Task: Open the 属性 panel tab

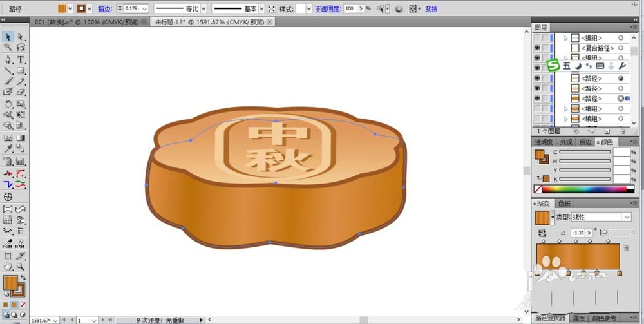Action: pyautogui.click(x=579, y=318)
